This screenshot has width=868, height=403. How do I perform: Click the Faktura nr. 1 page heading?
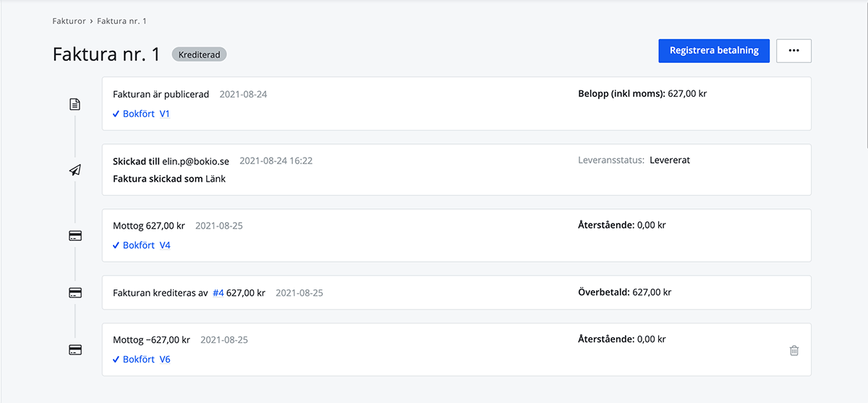point(106,55)
